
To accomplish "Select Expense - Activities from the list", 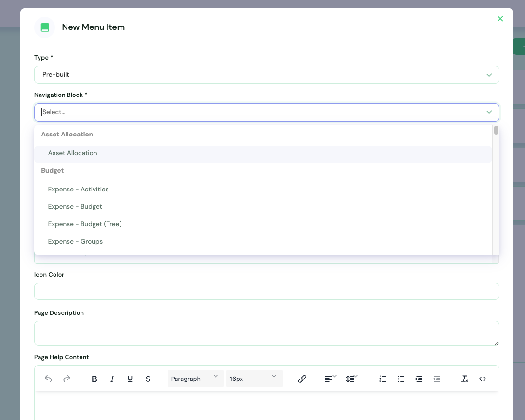I will pyautogui.click(x=263, y=189).
